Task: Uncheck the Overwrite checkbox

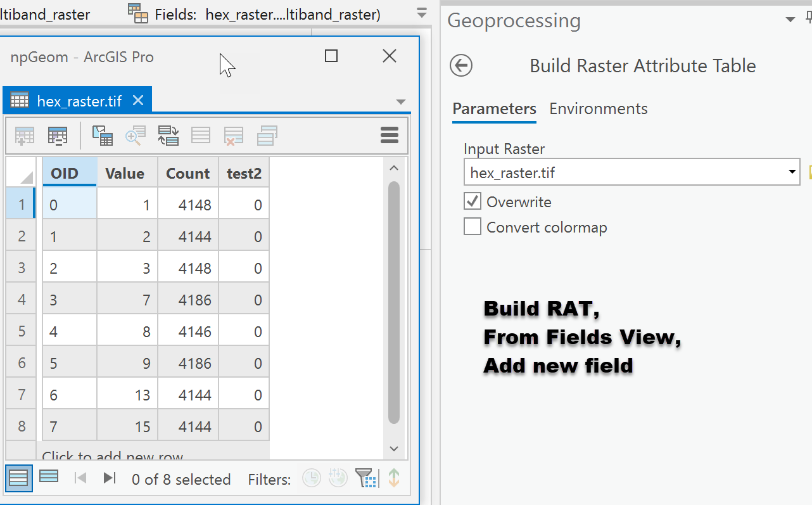Action: (x=473, y=202)
